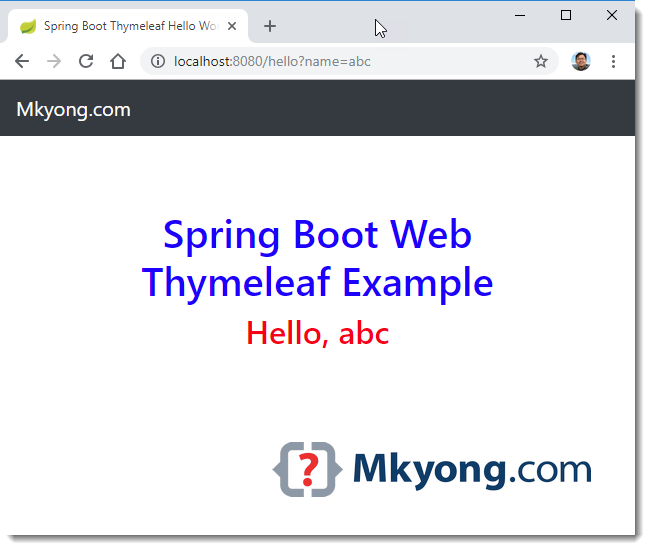Minimize the browser window
This screenshot has height=550, width=650.
520,15
